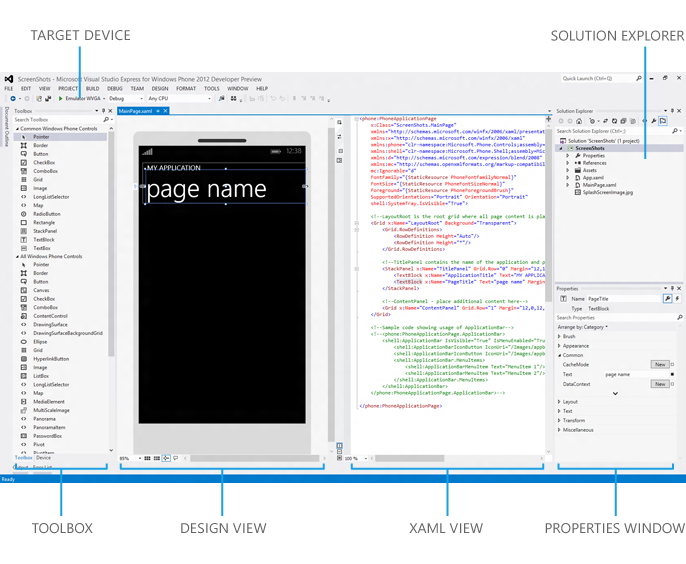
Task: Click Refresh icon in Solution Explorer toolbar
Action: point(614,121)
